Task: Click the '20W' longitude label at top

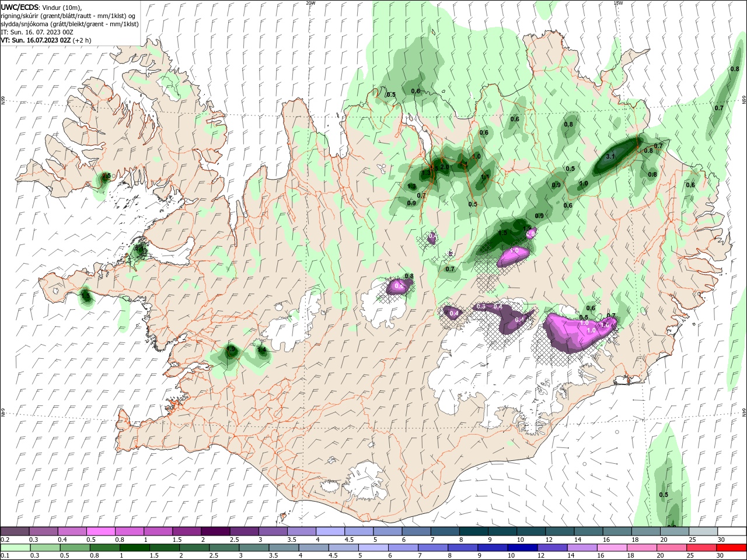Action: (x=310, y=3)
